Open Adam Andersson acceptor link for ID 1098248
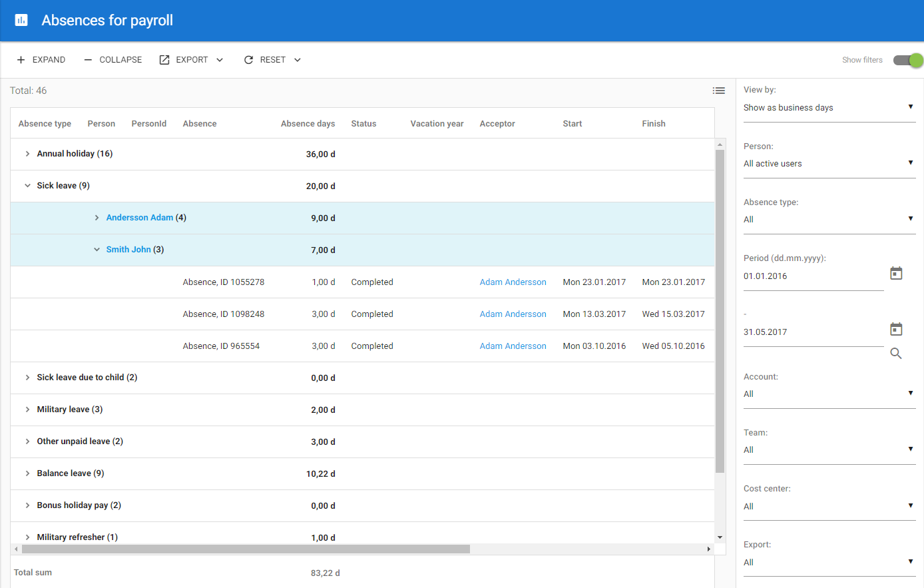The height and width of the screenshot is (588, 924). tap(513, 314)
